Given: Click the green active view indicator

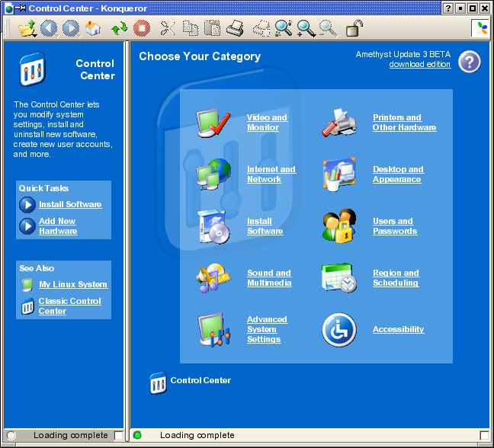Looking at the screenshot, I should (137, 435).
